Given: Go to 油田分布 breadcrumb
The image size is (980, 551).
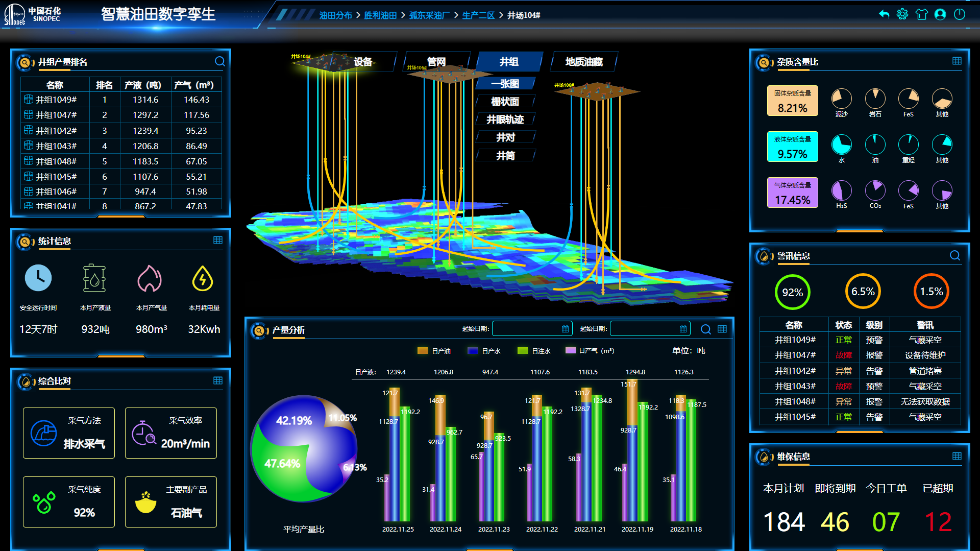Looking at the screenshot, I should pyautogui.click(x=335, y=15).
